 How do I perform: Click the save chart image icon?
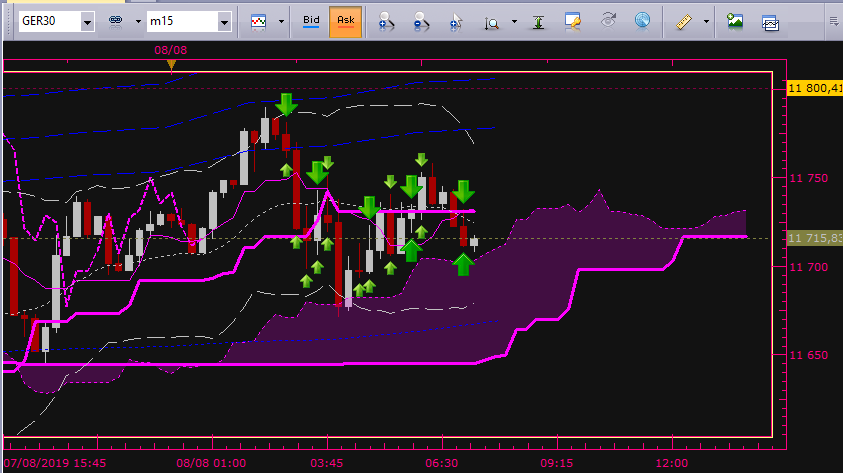735,21
